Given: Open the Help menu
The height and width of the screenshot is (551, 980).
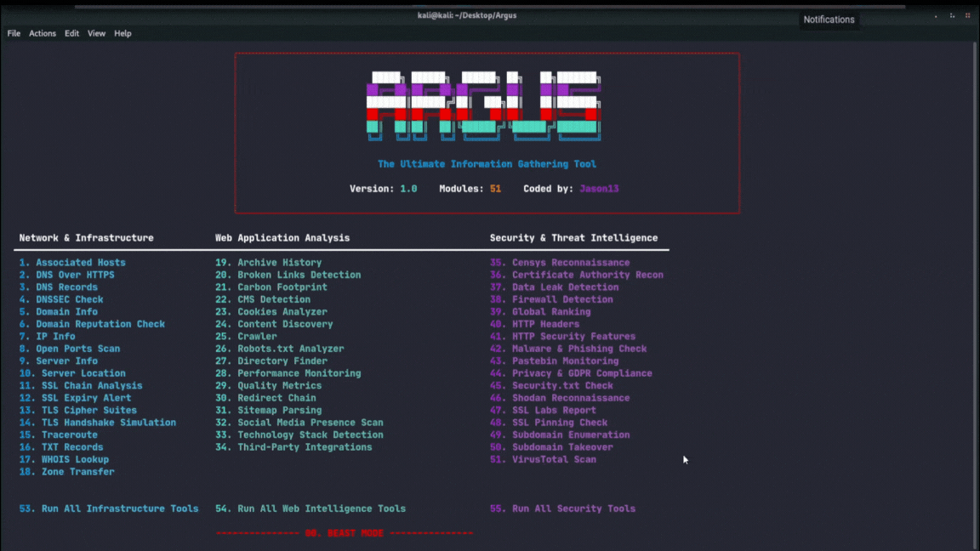Looking at the screenshot, I should (x=122, y=33).
